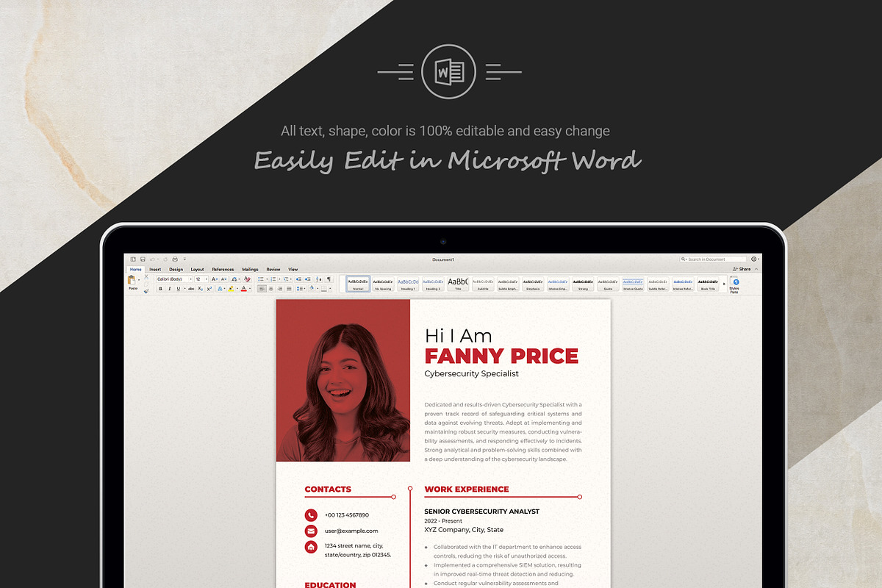The width and height of the screenshot is (882, 588).
Task: Click the red Font Color button
Action: (x=244, y=289)
